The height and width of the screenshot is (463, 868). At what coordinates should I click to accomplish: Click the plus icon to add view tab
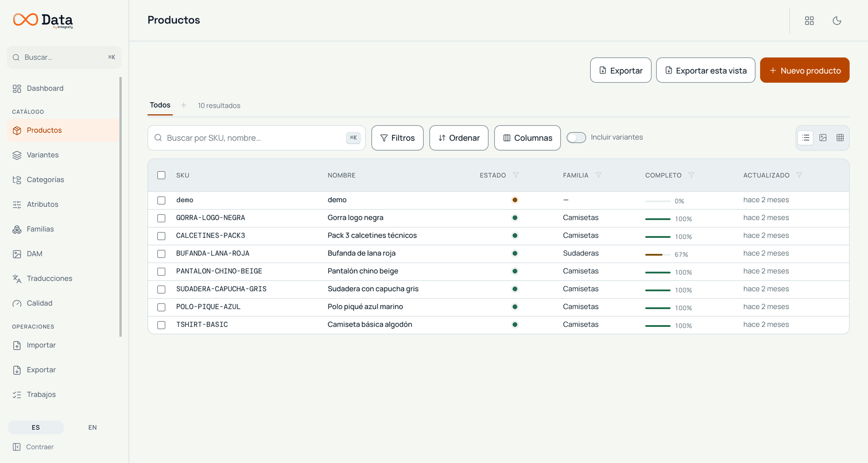pos(184,105)
